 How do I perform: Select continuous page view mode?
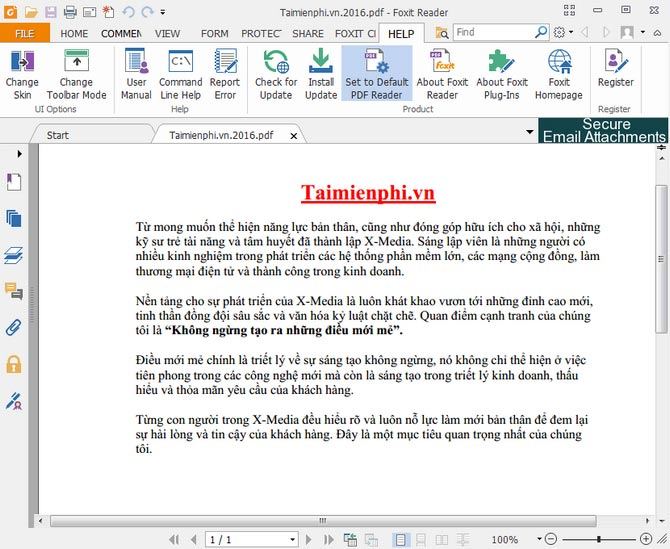[420, 540]
